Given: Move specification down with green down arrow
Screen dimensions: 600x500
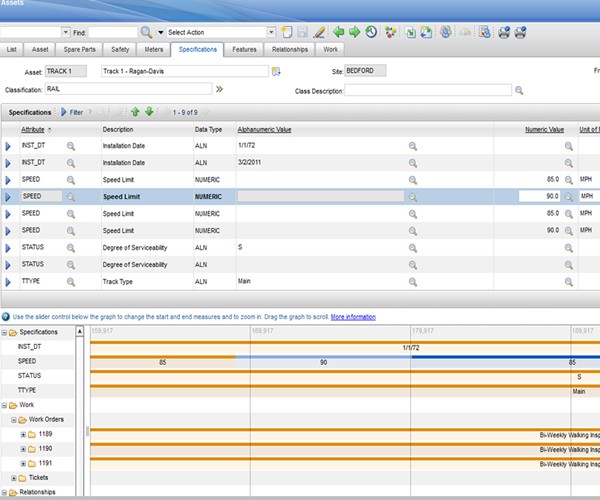Looking at the screenshot, I should pos(149,112).
